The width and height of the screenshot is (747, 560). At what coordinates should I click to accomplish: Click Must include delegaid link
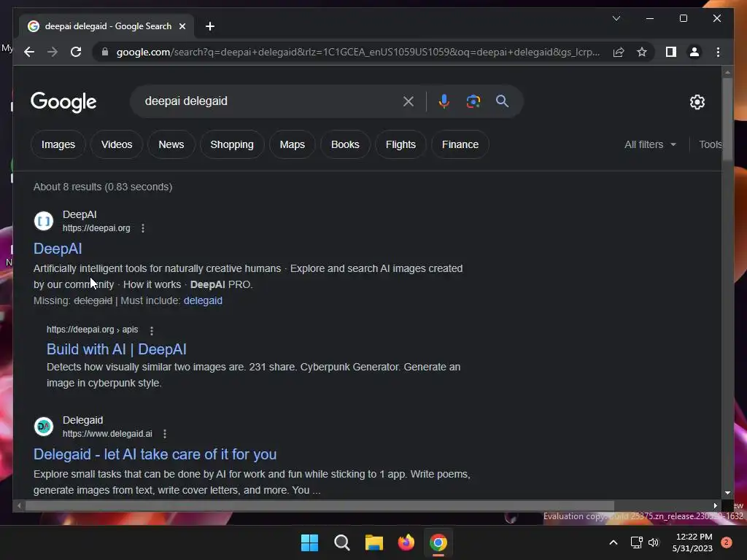click(203, 300)
